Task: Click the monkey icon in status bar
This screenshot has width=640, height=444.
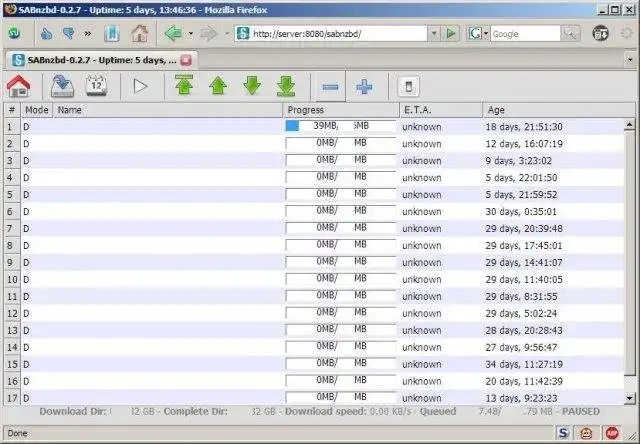Action: tap(587, 433)
